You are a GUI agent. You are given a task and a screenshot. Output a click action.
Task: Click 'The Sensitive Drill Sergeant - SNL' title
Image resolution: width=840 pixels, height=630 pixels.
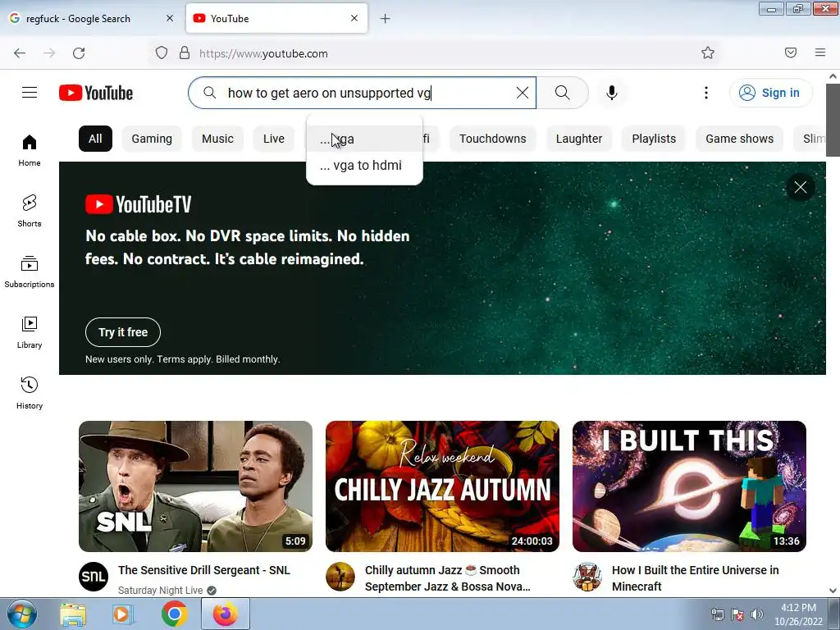(x=204, y=570)
